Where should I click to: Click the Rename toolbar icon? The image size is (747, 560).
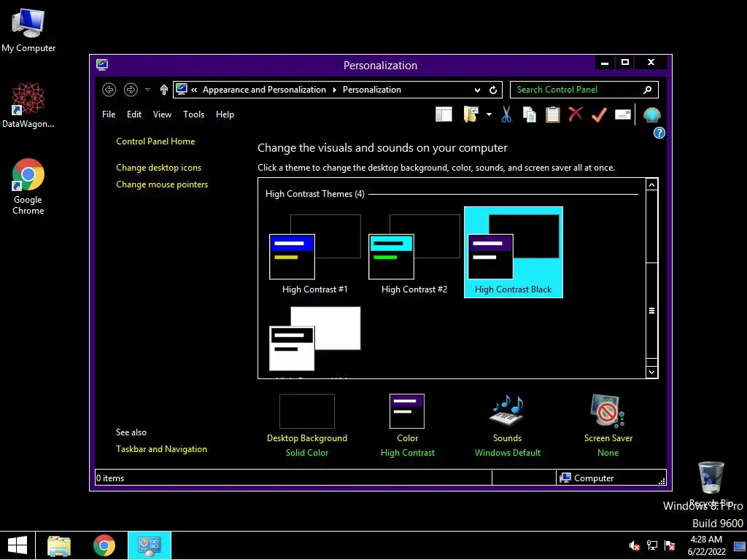[x=623, y=114]
